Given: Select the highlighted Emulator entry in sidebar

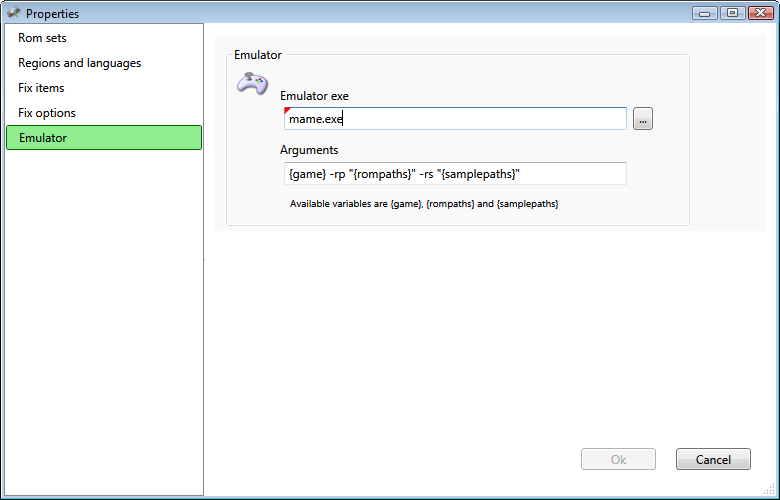Looking at the screenshot, I should [x=104, y=138].
